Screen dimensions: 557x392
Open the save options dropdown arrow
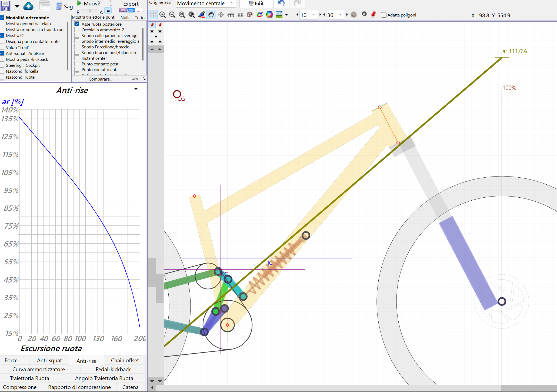click(17, 6)
